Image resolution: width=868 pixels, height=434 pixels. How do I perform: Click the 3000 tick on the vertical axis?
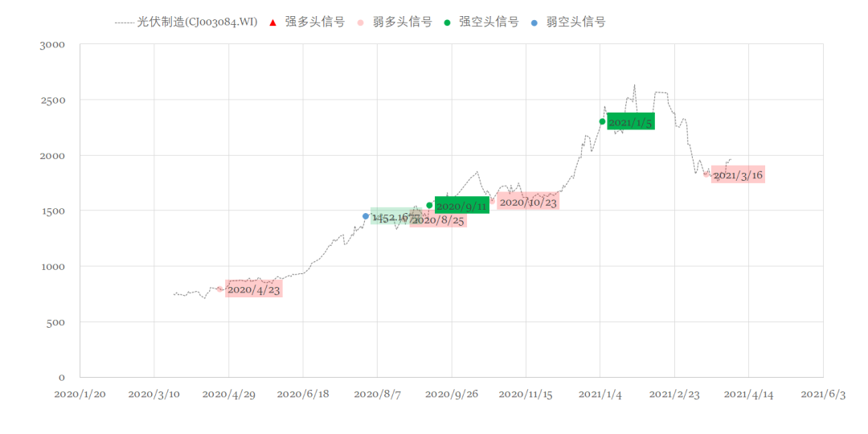coord(52,45)
